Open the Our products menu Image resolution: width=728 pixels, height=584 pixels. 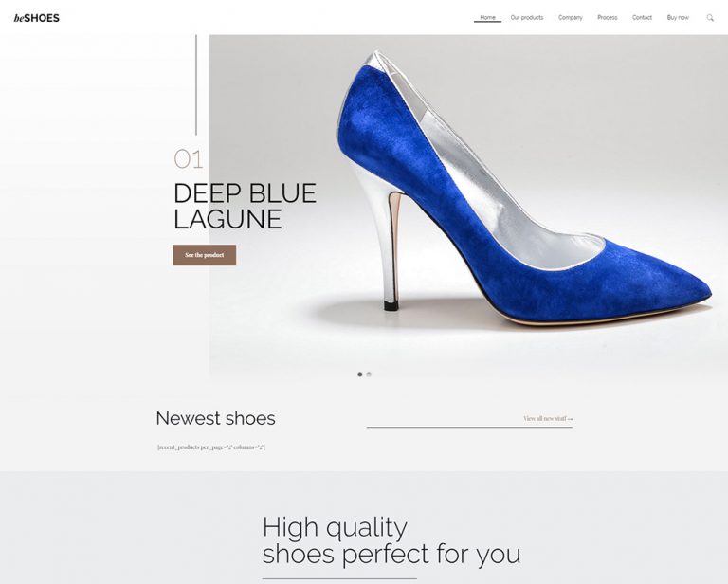(x=526, y=17)
